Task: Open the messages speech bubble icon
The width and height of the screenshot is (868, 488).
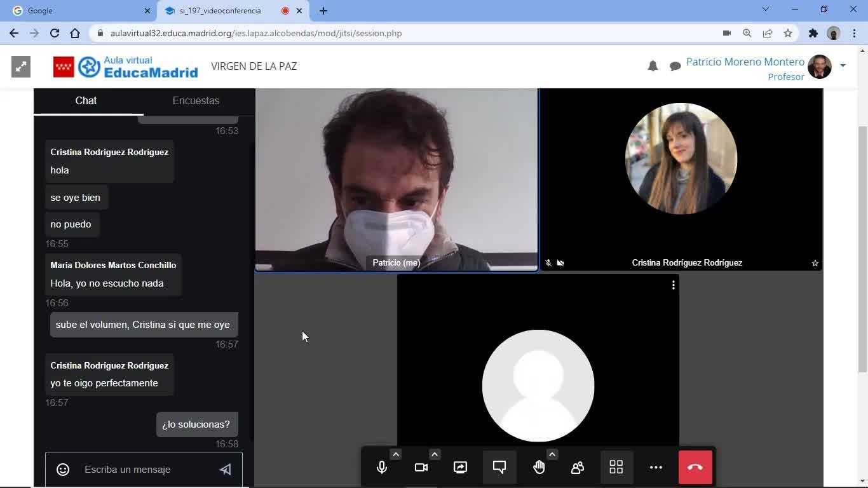Action: (675, 66)
